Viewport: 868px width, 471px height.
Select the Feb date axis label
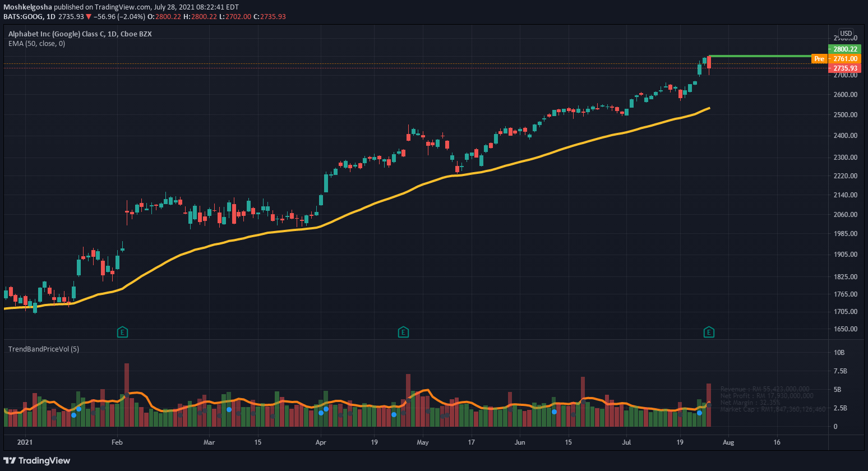[117, 442]
